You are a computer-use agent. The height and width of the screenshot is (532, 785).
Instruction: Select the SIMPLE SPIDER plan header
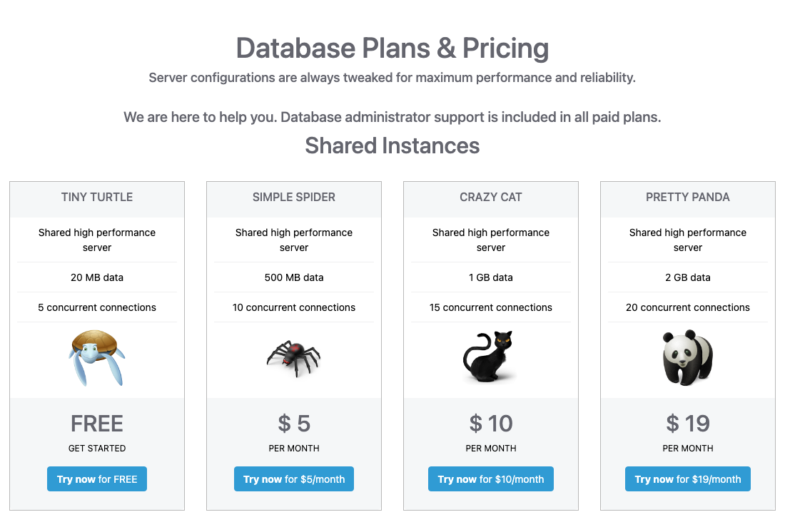click(x=294, y=198)
